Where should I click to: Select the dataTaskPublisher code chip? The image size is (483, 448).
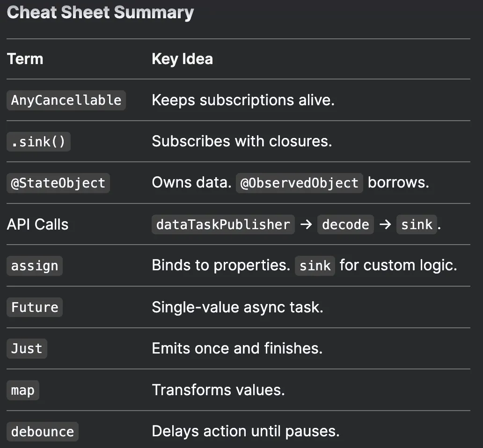click(223, 224)
